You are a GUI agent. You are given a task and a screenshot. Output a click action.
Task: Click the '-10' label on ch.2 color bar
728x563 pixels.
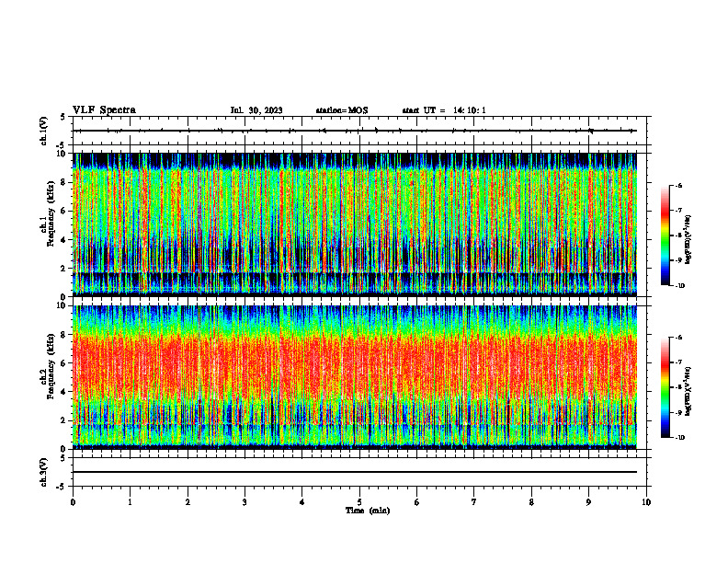[x=679, y=438]
